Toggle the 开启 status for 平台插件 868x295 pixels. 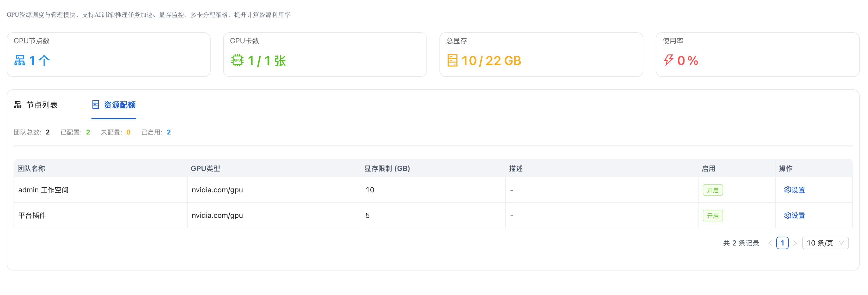(712, 216)
